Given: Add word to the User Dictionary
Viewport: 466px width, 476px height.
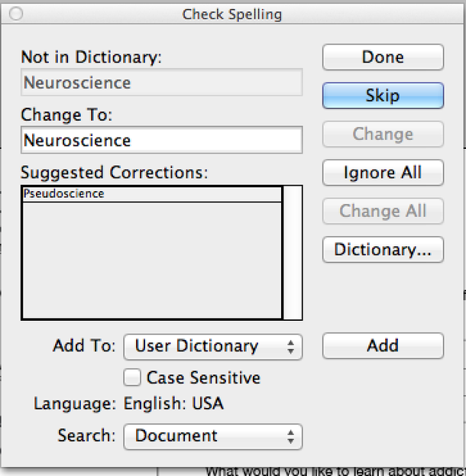Looking at the screenshot, I should pyautogui.click(x=383, y=346).
